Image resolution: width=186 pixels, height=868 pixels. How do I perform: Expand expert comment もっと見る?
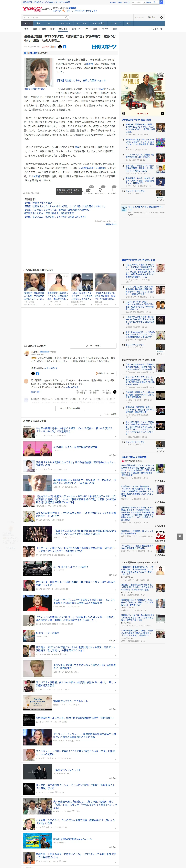pos(52,368)
